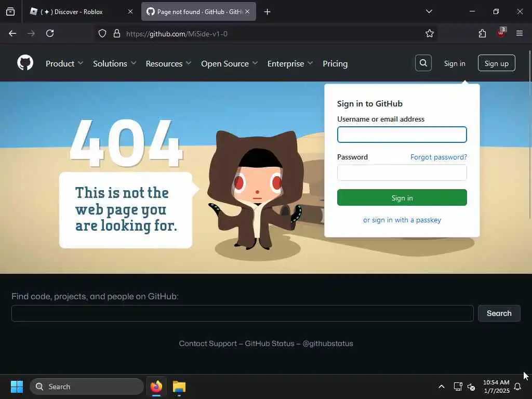The image size is (532, 399).
Task: Bookmark this page with the star icon
Action: pyautogui.click(x=430, y=33)
